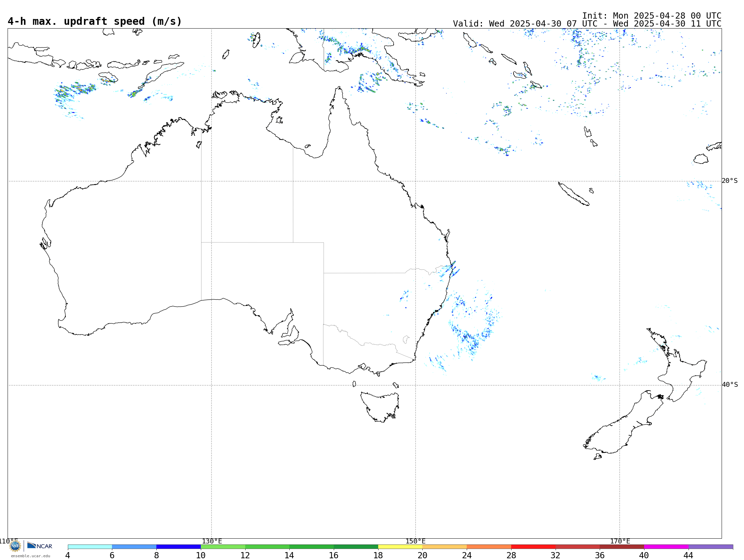Click the NSF logo icon
This screenshot has height=560, width=744.
(x=15, y=546)
